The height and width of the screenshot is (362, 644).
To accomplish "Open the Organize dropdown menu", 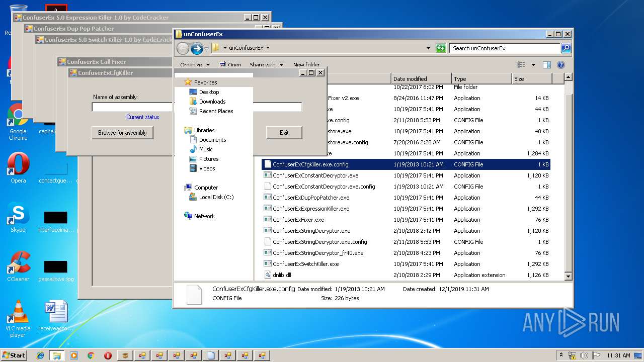I will (195, 65).
